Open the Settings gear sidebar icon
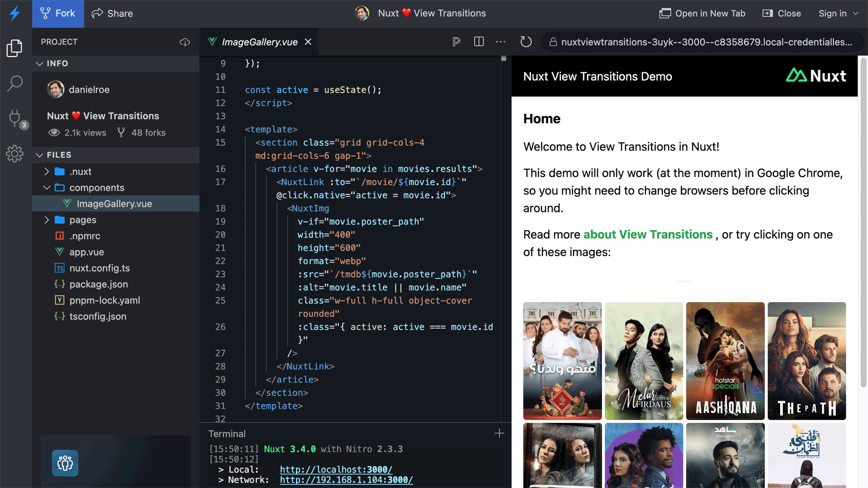The height and width of the screenshot is (488, 868). tap(14, 154)
